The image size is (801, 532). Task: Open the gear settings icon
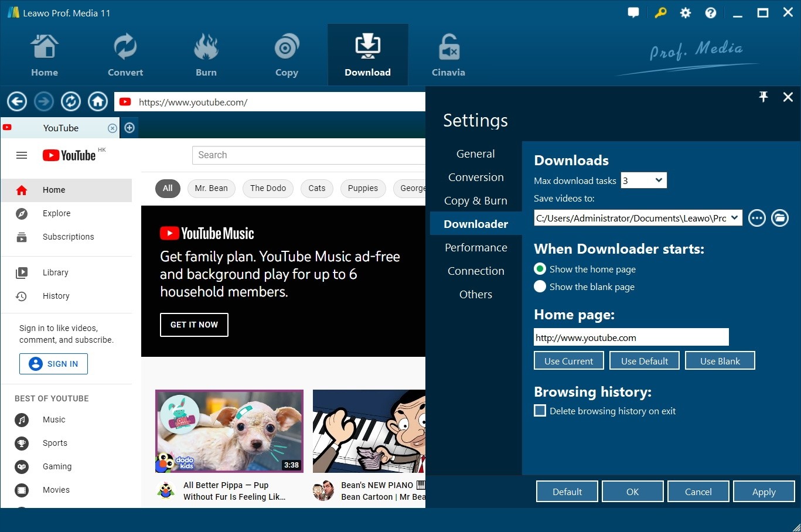point(686,13)
